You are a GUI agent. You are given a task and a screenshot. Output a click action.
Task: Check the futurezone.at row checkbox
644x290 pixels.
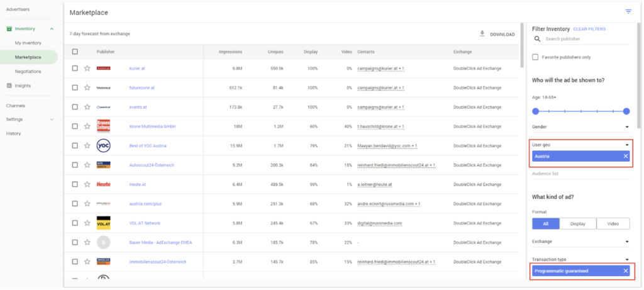tap(75, 88)
